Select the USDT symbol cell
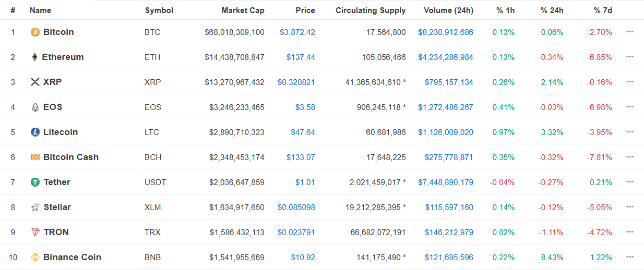 coord(155,182)
